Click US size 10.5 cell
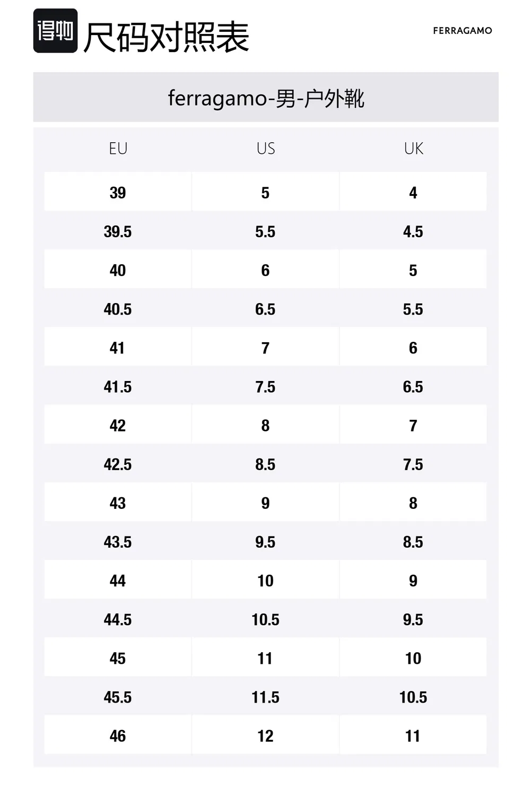532x796 pixels. (265, 619)
